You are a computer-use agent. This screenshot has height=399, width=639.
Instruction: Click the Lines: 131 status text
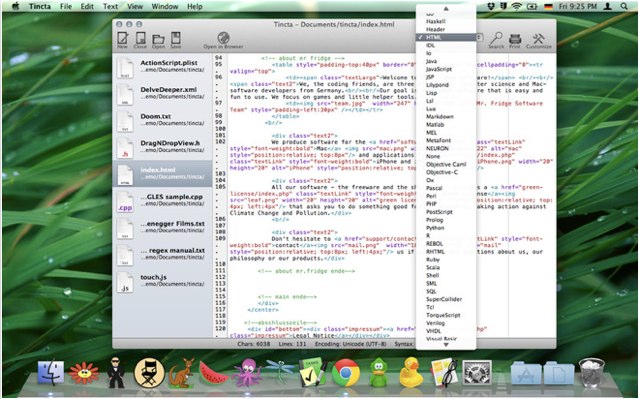[292, 344]
